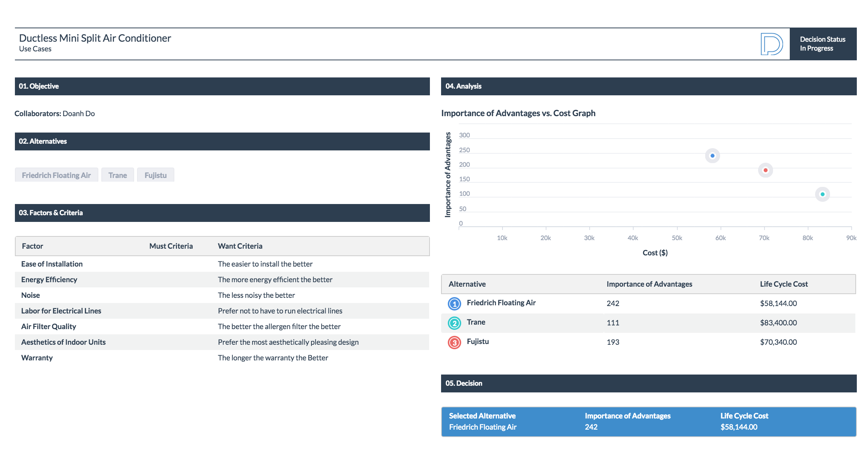Click the Paramount Decisions 'D' logo
The image size is (868, 449).
pyautogui.click(x=772, y=44)
